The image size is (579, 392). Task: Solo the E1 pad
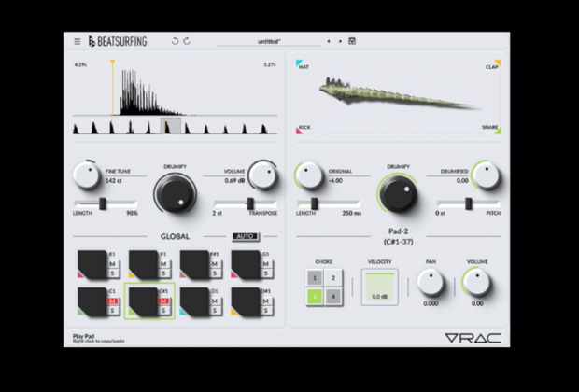pyautogui.click(x=113, y=273)
